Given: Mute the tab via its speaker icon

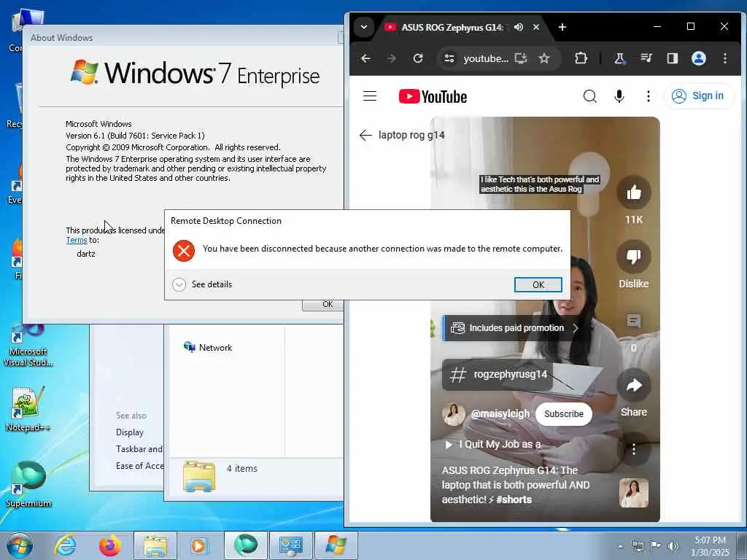Looking at the screenshot, I should pyautogui.click(x=519, y=27).
